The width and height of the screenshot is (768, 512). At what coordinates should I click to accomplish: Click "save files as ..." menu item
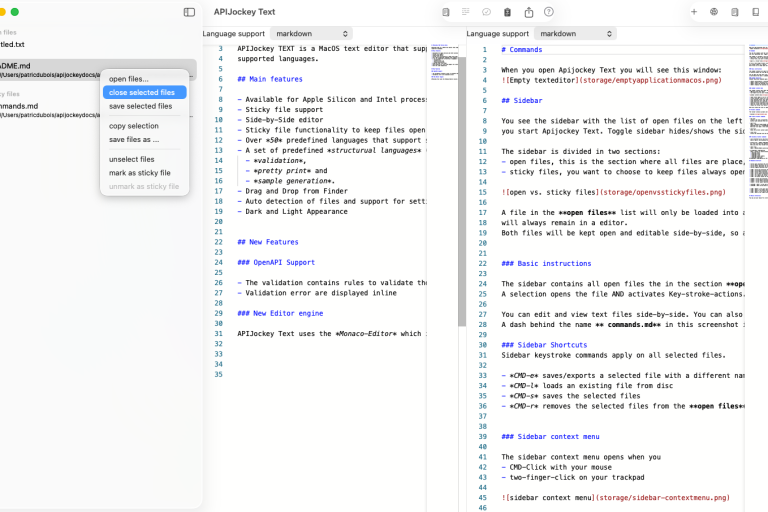(134, 139)
